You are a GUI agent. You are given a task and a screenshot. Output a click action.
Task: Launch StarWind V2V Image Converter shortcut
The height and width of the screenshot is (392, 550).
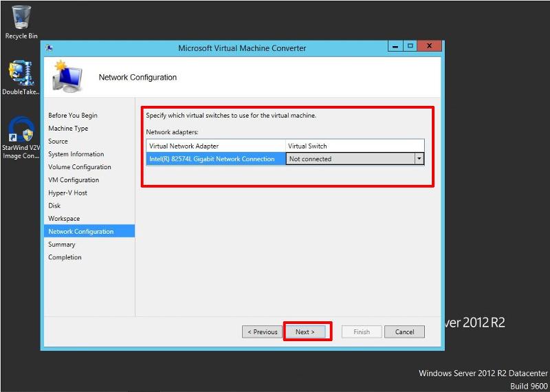21,138
